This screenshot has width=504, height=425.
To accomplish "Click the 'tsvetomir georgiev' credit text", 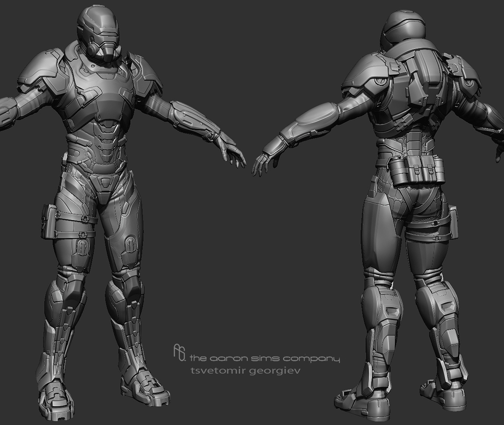I will click(246, 372).
